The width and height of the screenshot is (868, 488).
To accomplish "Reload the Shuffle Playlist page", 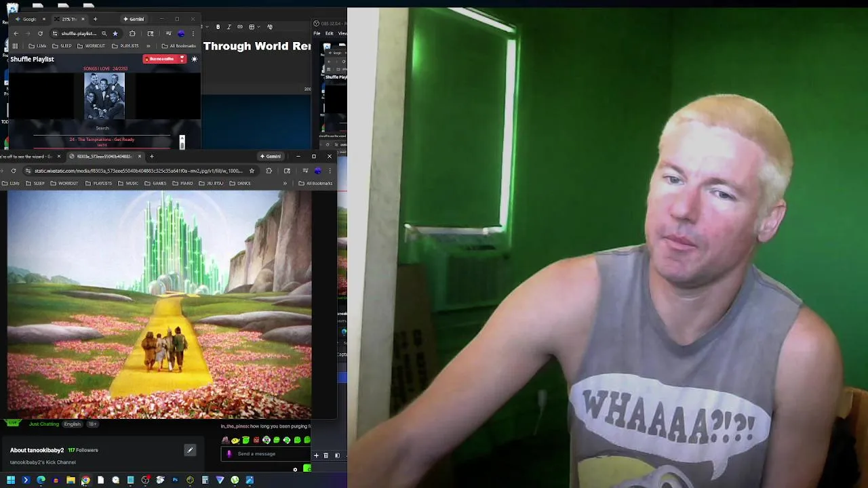I will [40, 33].
